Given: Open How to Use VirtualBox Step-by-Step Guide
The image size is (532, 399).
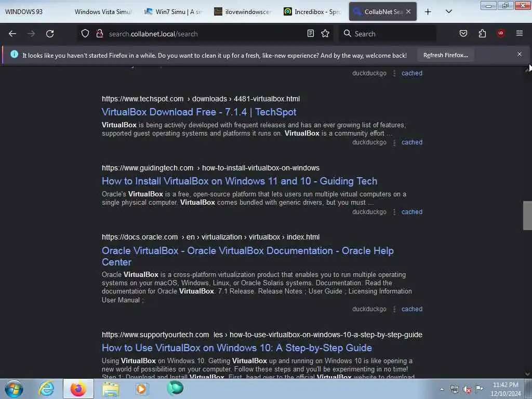Looking at the screenshot, I should tap(237, 348).
